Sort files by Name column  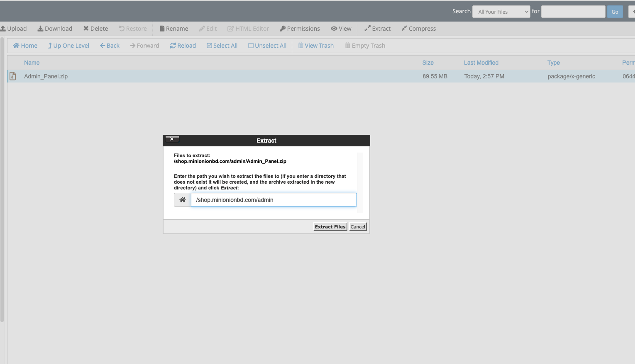[32, 63]
